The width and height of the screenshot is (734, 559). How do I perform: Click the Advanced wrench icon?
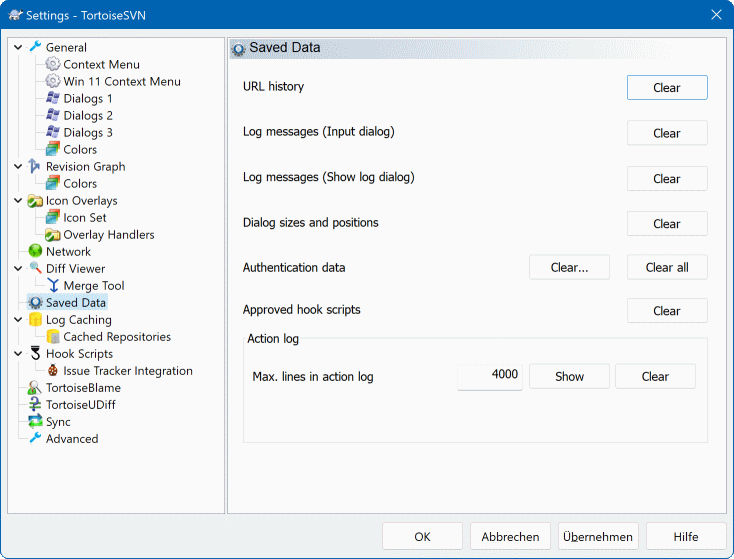pos(35,439)
